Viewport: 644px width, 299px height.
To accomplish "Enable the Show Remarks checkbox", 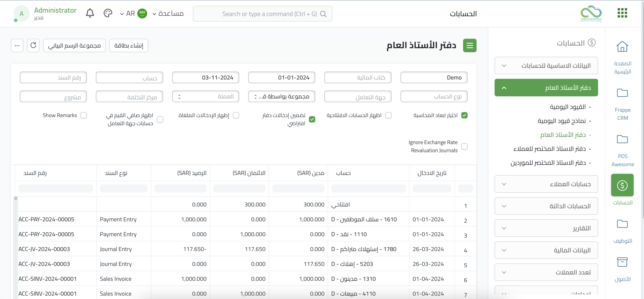I will tap(84, 115).
